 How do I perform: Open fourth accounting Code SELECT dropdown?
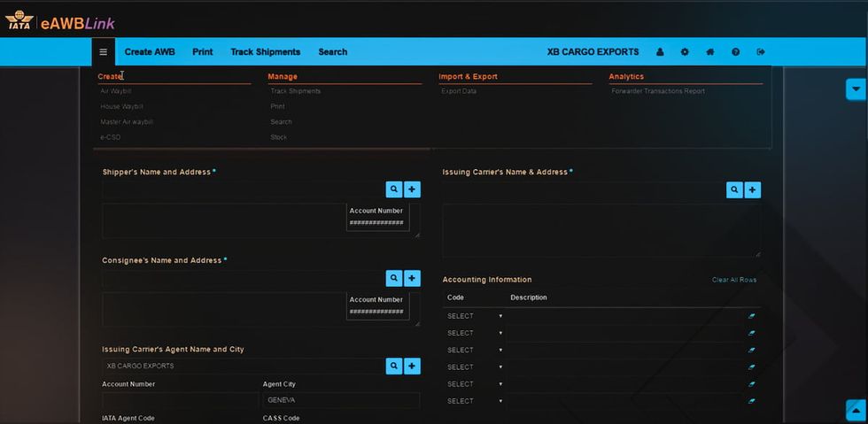point(475,367)
